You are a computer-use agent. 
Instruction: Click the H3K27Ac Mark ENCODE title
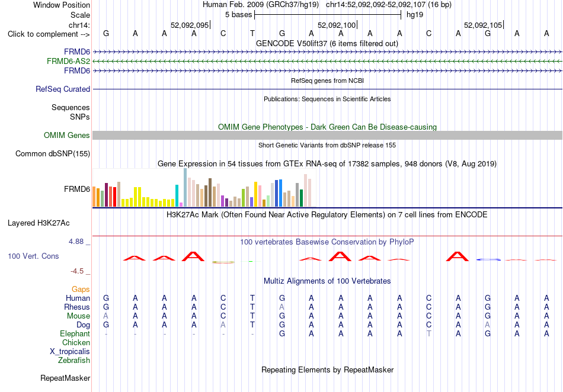tap(327, 215)
